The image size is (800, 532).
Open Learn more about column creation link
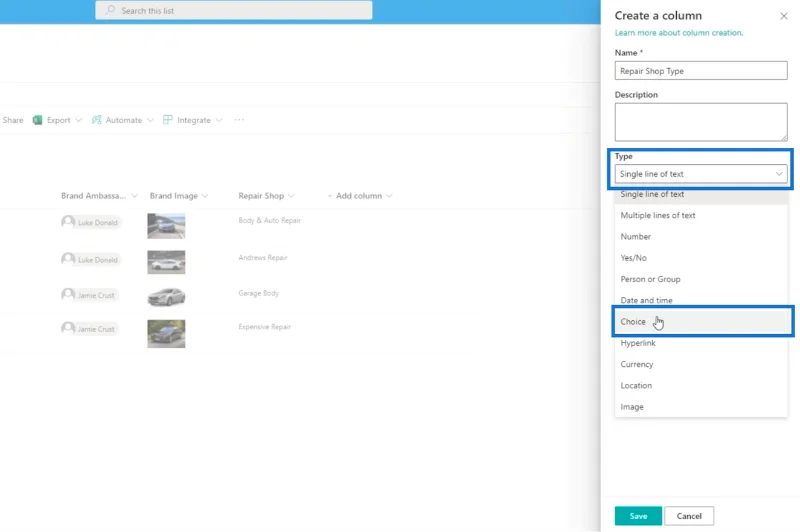click(x=679, y=33)
